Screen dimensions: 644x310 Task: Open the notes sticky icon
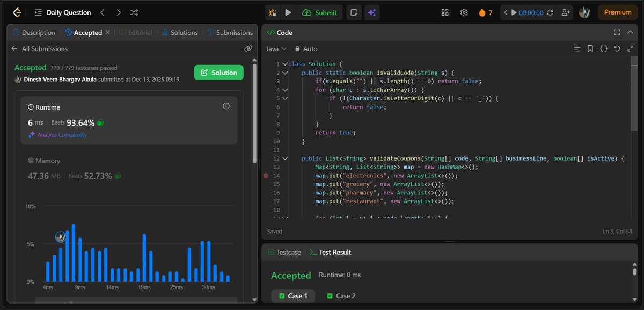pos(353,12)
